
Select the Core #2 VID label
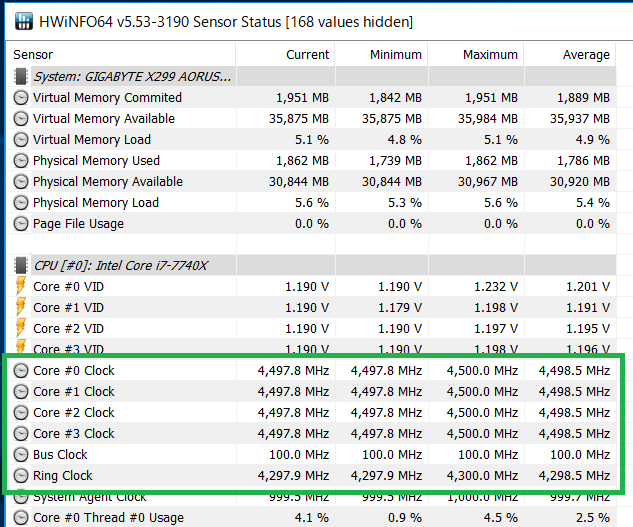pyautogui.click(x=68, y=328)
